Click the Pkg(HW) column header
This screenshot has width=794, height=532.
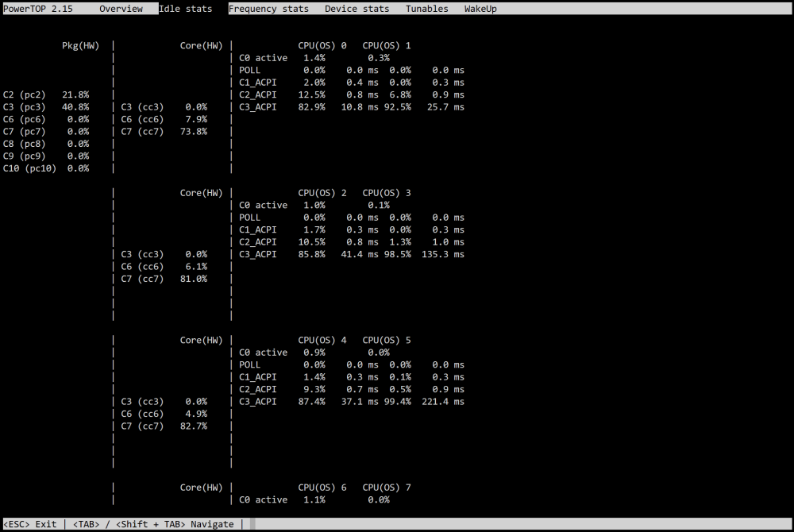point(80,45)
